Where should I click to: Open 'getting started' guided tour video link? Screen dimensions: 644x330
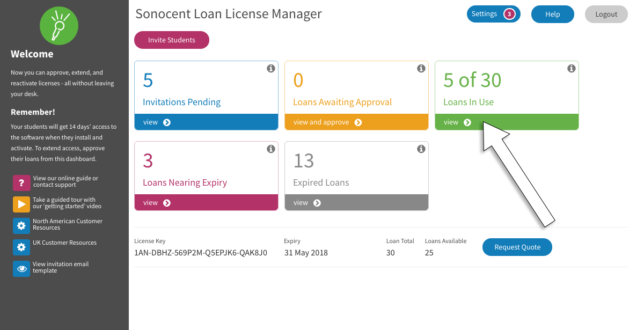(67, 203)
